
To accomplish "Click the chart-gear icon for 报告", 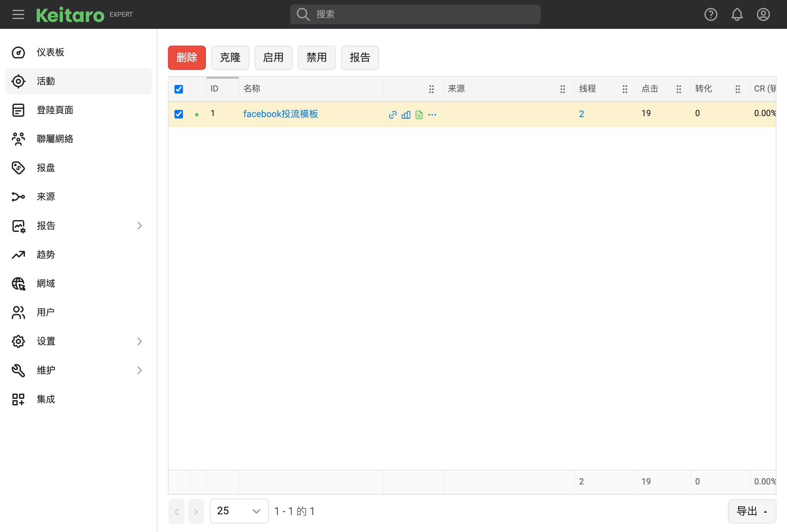I will (18, 226).
